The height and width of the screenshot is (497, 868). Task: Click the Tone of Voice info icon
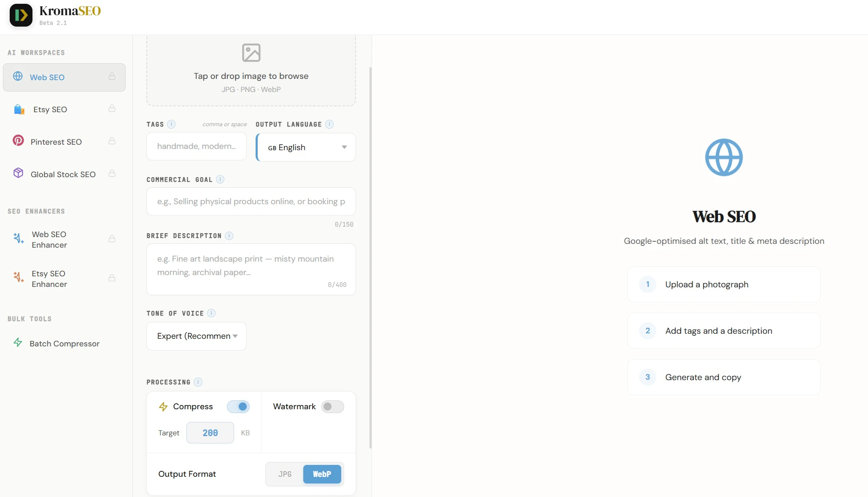pos(211,313)
